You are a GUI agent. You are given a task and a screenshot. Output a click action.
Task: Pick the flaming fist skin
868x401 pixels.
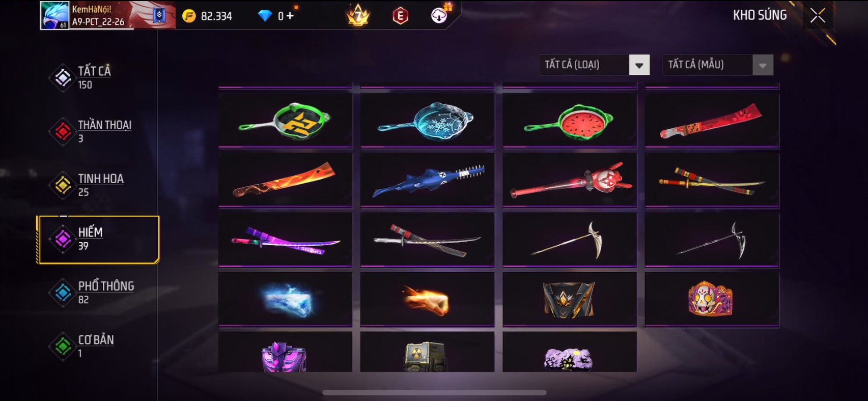pyautogui.click(x=427, y=299)
